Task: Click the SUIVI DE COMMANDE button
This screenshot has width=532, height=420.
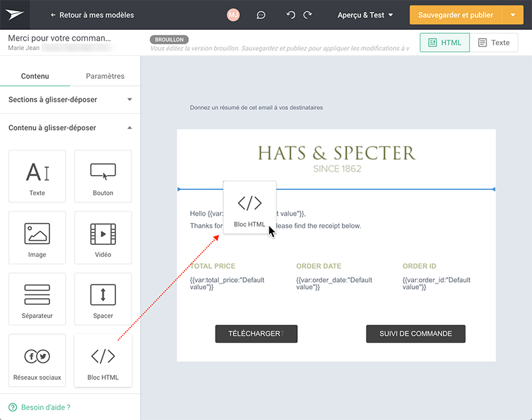Action: [x=416, y=333]
